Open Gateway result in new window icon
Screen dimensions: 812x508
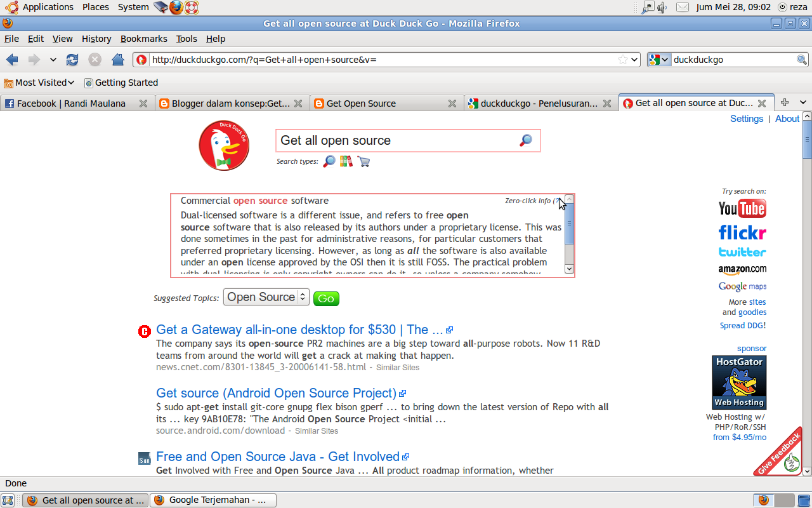pos(450,330)
